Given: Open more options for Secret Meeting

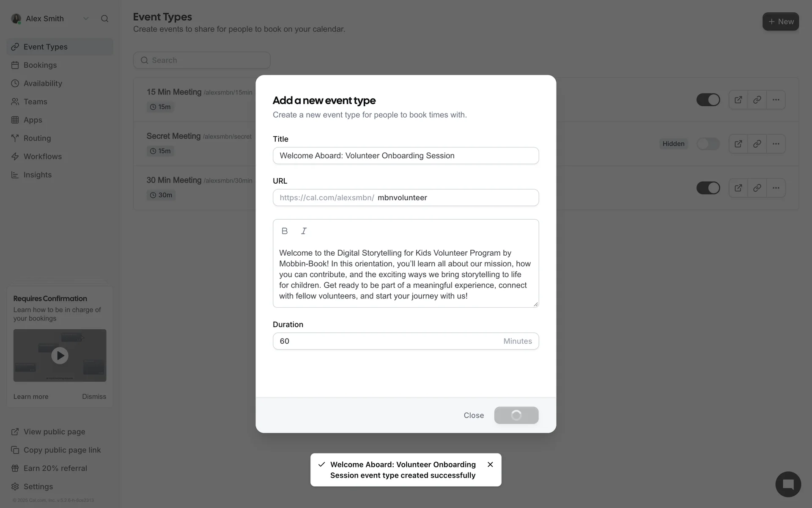Looking at the screenshot, I should coord(776,144).
